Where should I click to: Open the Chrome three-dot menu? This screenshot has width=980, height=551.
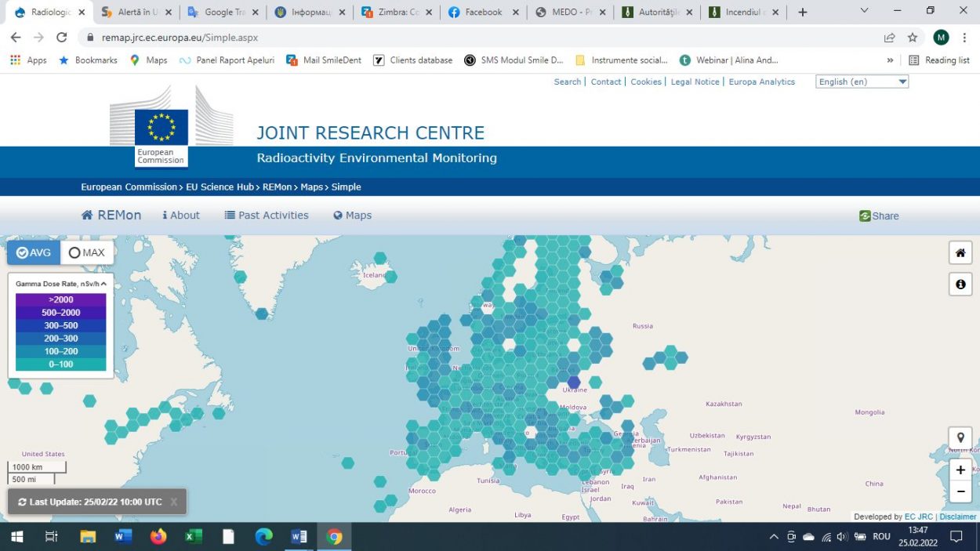pyautogui.click(x=964, y=38)
